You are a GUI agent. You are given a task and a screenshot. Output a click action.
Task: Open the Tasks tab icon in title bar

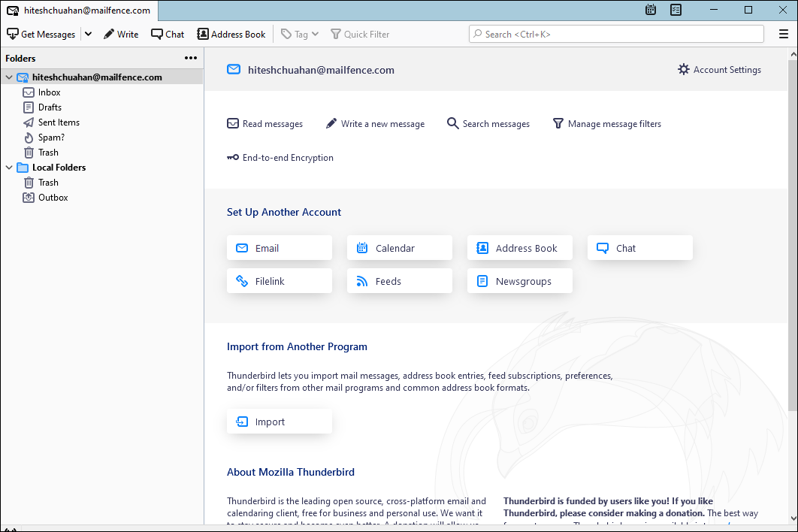(676, 10)
